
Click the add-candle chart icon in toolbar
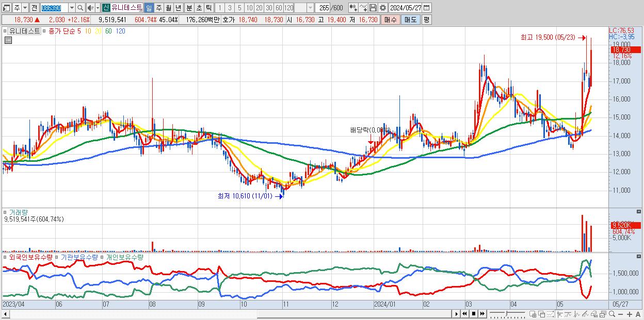point(353,8)
